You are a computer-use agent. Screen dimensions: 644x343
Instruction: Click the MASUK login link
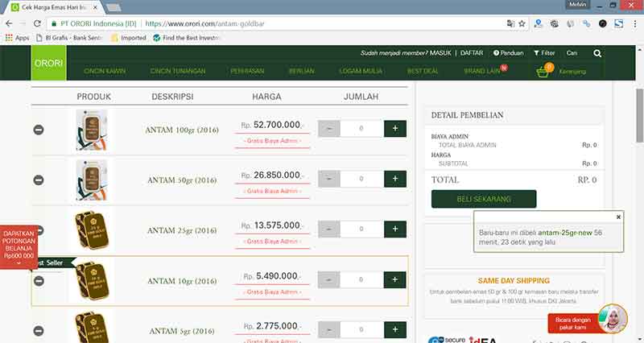[x=440, y=53]
